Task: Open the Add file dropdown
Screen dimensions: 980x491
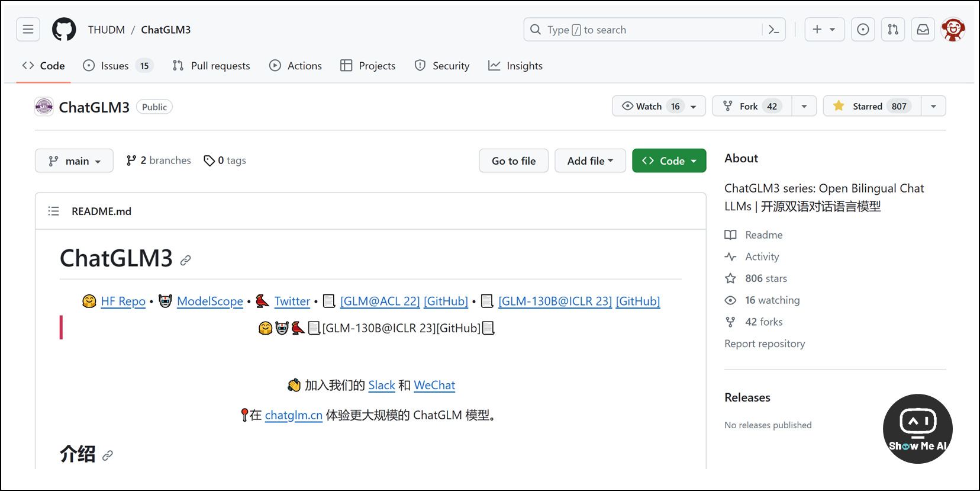Action: coord(590,161)
